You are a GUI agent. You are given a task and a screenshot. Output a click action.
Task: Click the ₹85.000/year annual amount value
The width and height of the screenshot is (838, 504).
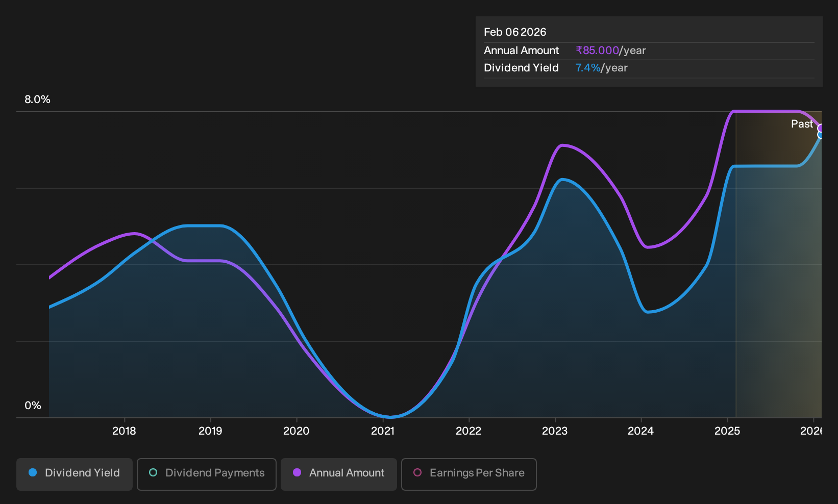[x=611, y=51]
